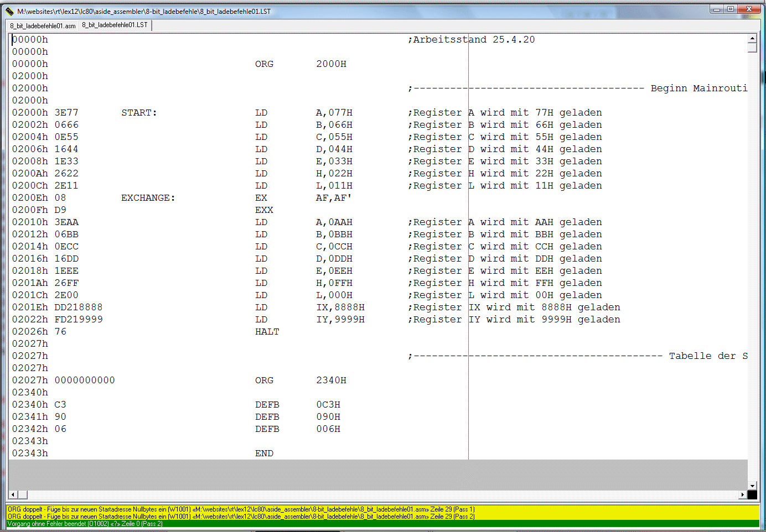Viewport: 766px width, 532px height.
Task: Click the horizontal scrollbar left arrow
Action: coord(13,495)
